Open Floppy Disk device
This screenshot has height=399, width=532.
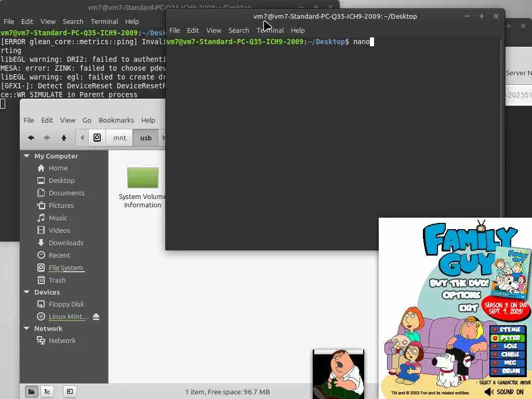point(66,304)
